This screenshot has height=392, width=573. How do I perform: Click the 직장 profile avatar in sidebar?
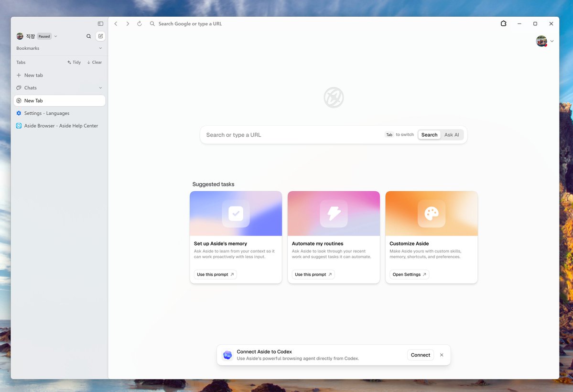[x=20, y=36]
